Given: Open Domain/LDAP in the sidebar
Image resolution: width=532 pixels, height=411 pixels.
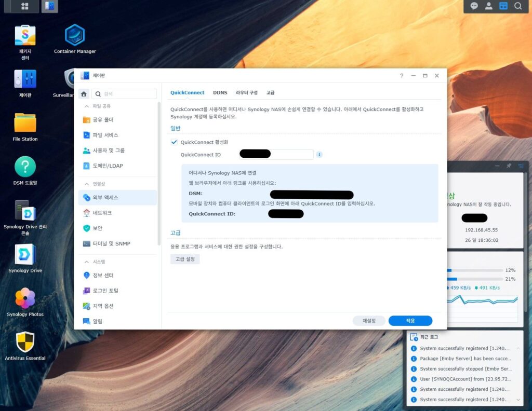Looking at the screenshot, I should click(117, 166).
